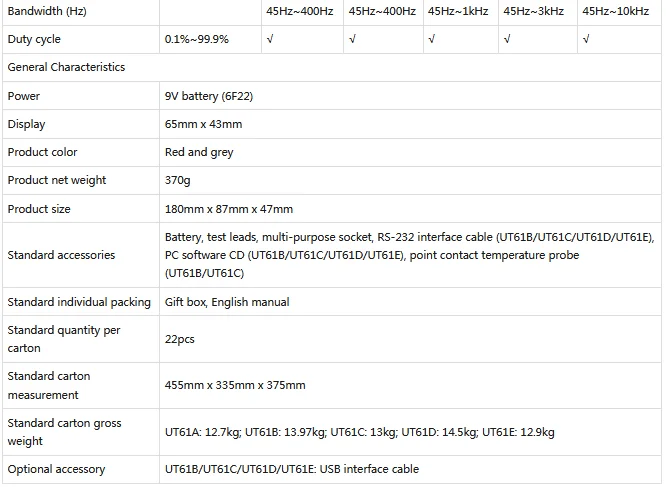Select the 370g net weight value
Image resolution: width=666 pixels, height=487 pixels.
tap(177, 180)
